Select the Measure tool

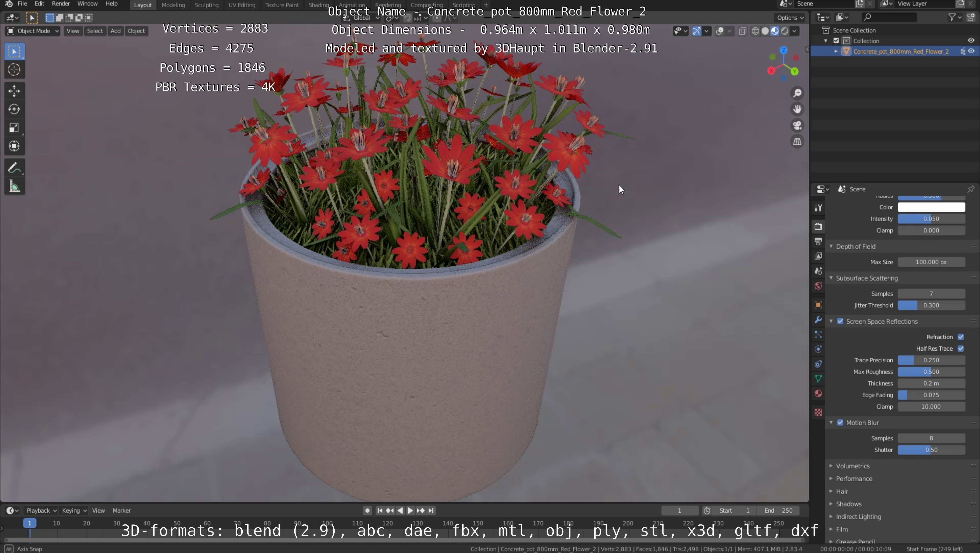(14, 186)
